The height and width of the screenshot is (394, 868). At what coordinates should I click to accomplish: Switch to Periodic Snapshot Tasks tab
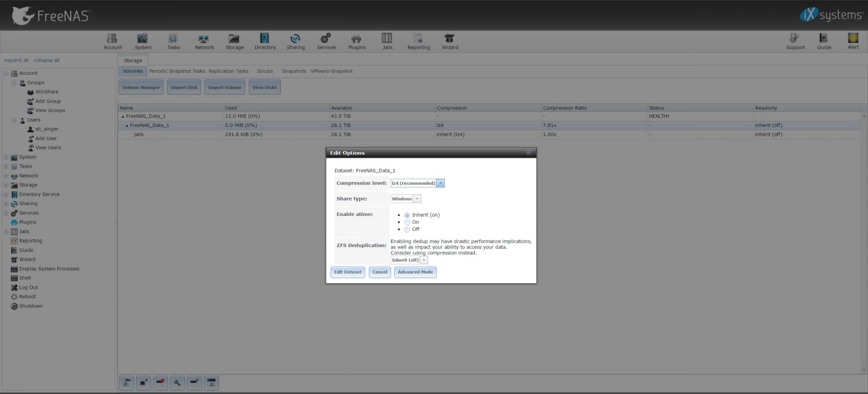177,71
